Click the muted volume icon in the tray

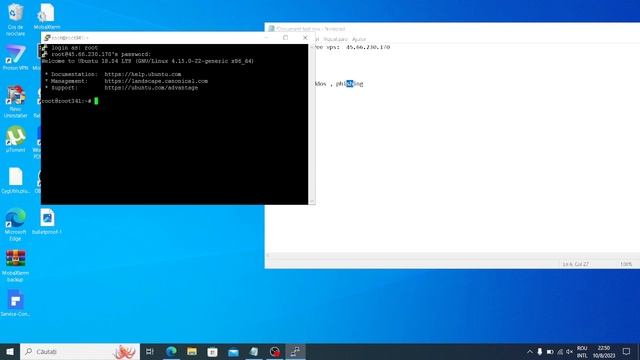click(x=569, y=351)
